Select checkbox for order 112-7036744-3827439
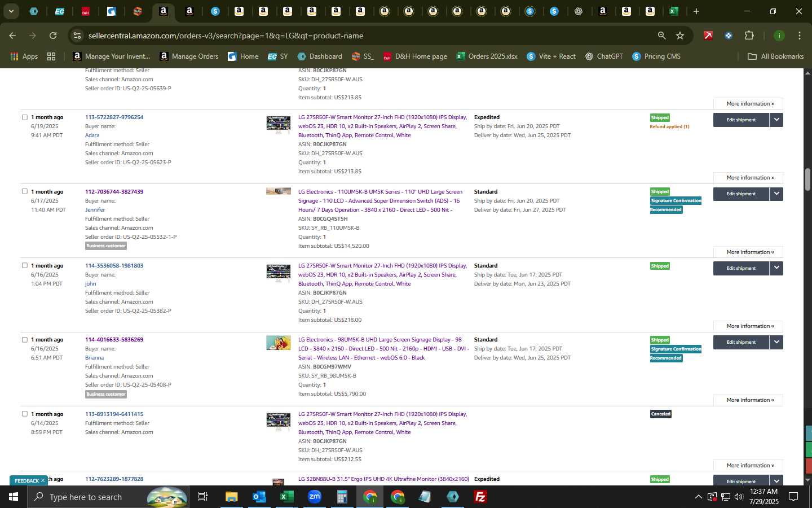Viewport: 812px width, 508px height. [25, 191]
